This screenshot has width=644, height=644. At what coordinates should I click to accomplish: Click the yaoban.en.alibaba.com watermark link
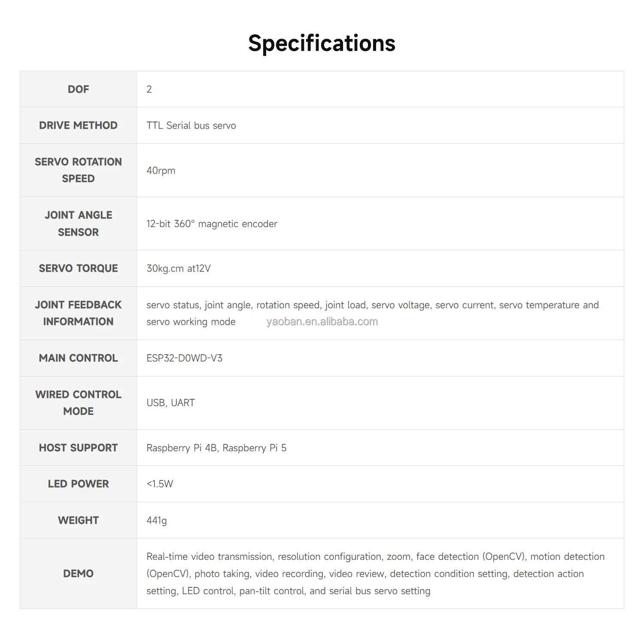322,322
